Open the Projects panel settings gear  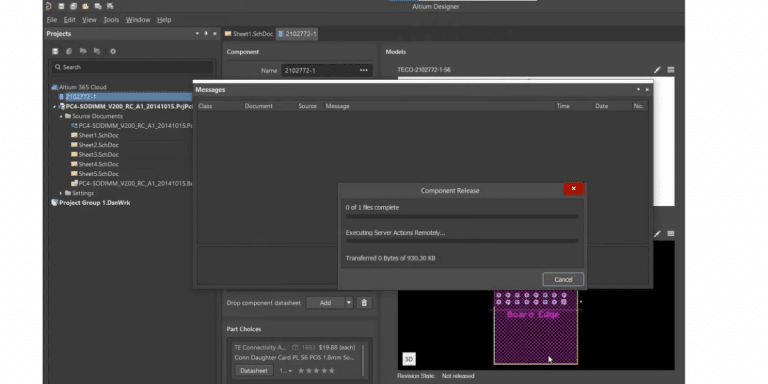tap(113, 51)
